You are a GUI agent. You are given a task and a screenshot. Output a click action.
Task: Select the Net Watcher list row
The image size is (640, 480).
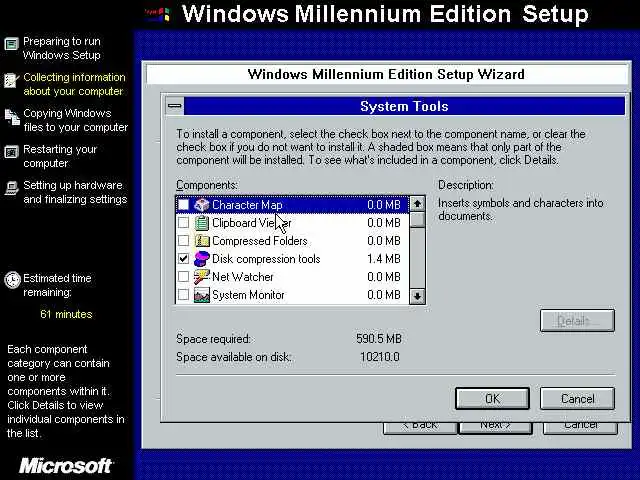click(292, 277)
